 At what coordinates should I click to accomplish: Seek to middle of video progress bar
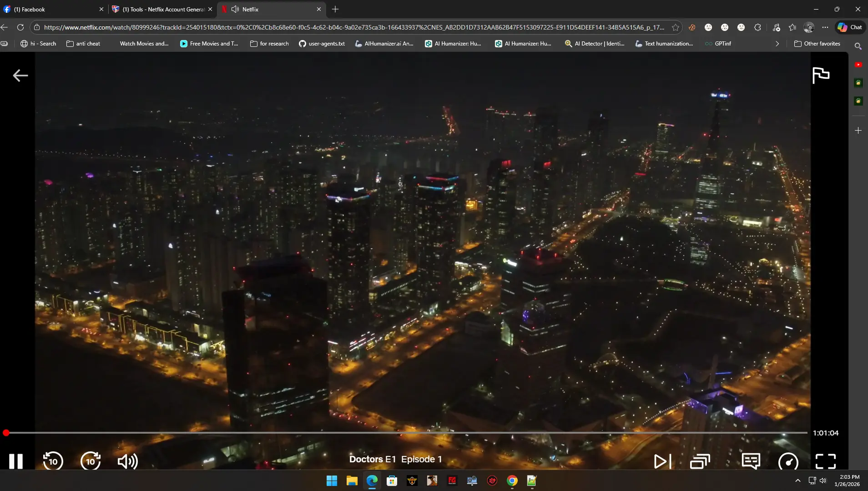407,433
